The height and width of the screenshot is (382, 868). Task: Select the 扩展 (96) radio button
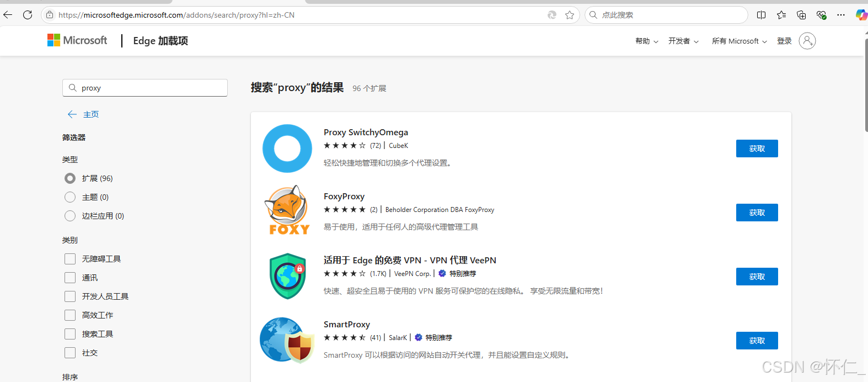[70, 178]
